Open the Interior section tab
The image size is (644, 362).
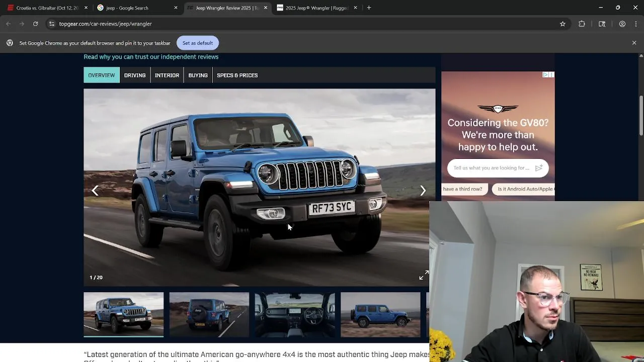pyautogui.click(x=167, y=75)
